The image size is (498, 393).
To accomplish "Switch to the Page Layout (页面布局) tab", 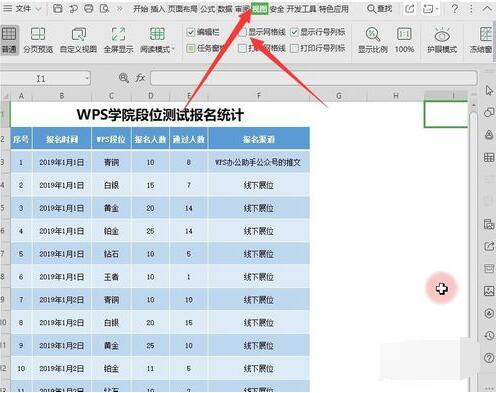I will [x=182, y=9].
